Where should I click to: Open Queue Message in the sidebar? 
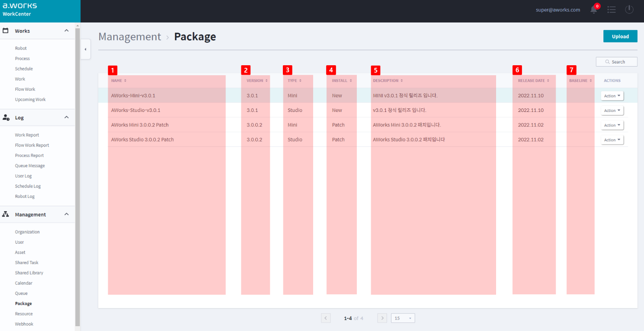point(30,165)
